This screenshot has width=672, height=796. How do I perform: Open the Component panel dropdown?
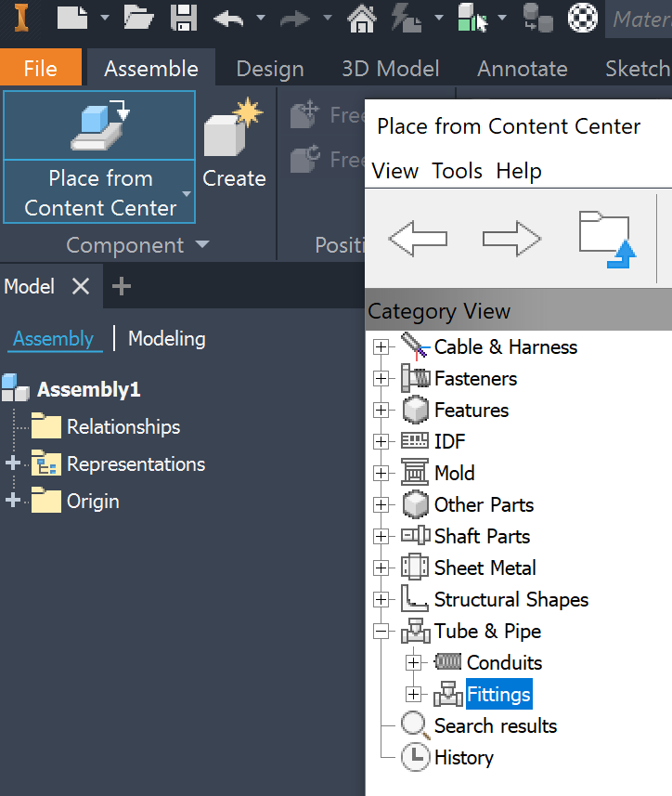click(x=201, y=245)
